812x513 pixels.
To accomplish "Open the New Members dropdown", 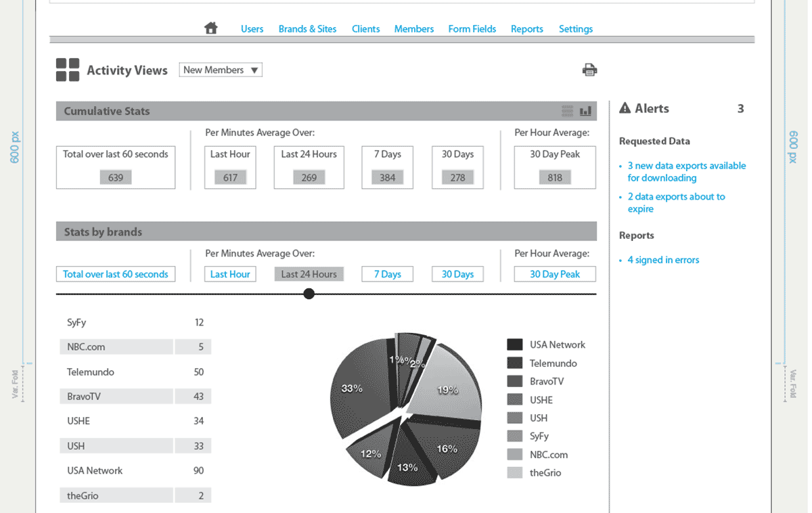I will (x=221, y=70).
